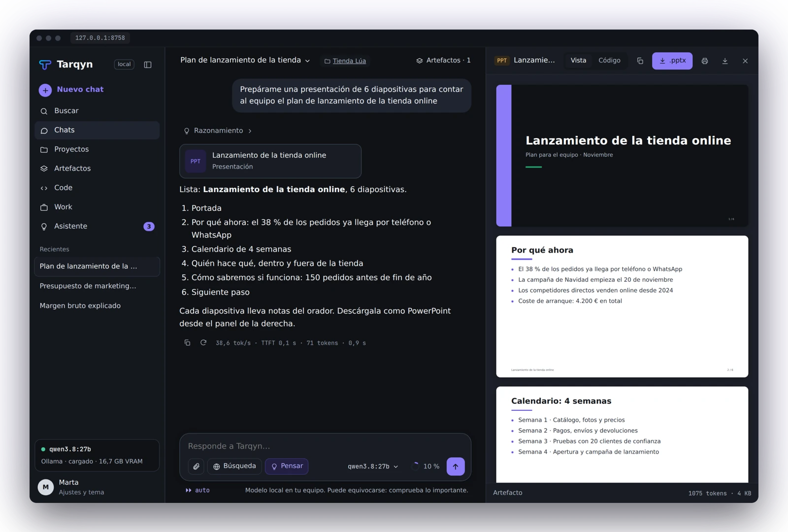Open Work section
The height and width of the screenshot is (532, 788).
click(97, 207)
